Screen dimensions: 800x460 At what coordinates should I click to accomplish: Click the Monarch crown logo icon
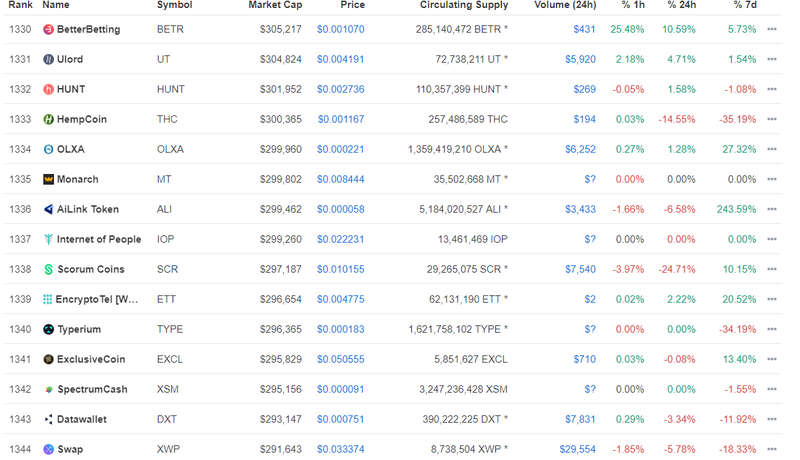[x=48, y=180]
